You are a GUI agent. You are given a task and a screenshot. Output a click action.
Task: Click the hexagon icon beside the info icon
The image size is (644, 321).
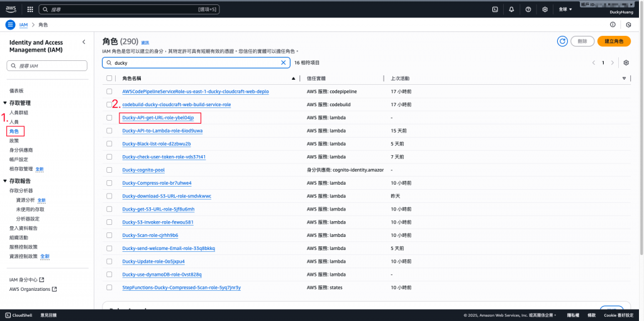click(628, 24)
